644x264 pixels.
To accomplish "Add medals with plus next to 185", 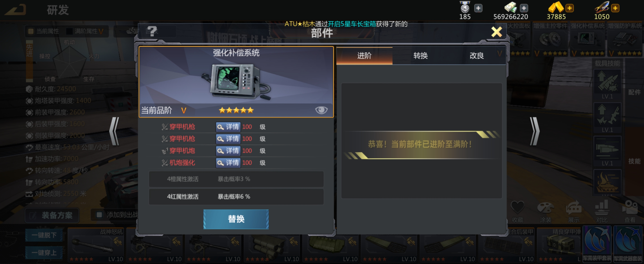I will click(x=478, y=8).
